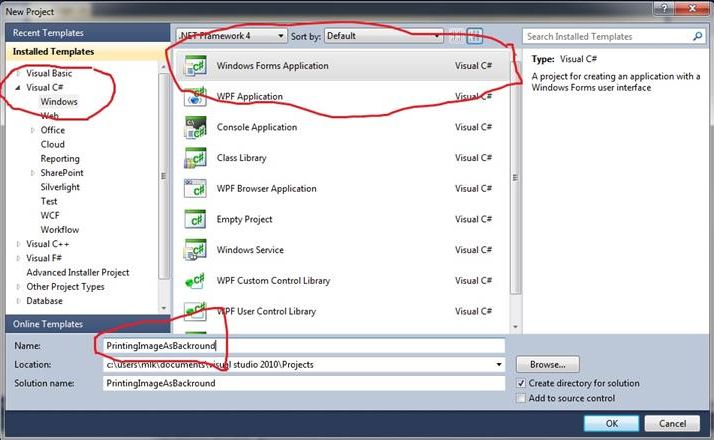Select the Silverlight category
714x440 pixels.
[x=60, y=187]
